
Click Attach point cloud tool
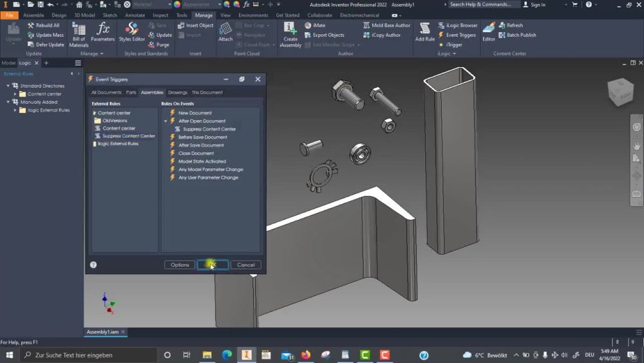point(225,32)
